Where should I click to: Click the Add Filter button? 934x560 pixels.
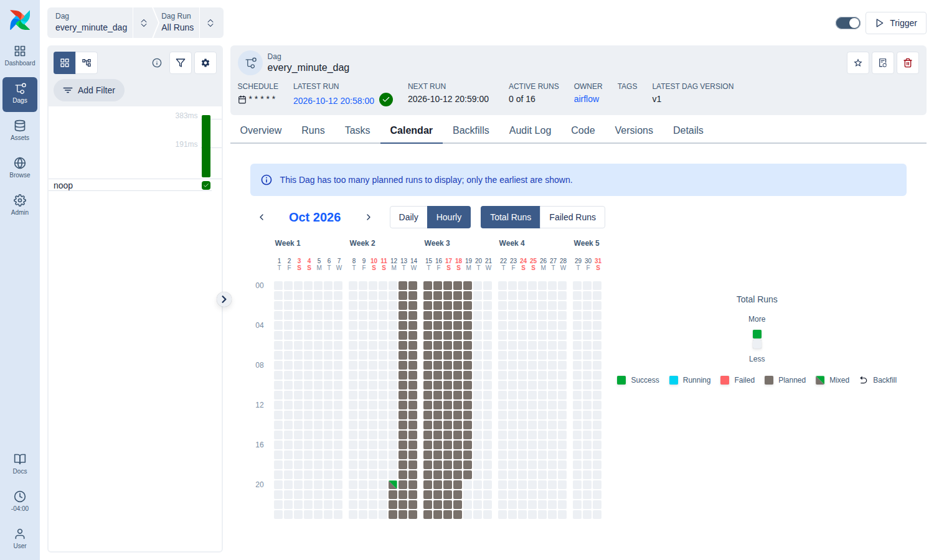(89, 90)
